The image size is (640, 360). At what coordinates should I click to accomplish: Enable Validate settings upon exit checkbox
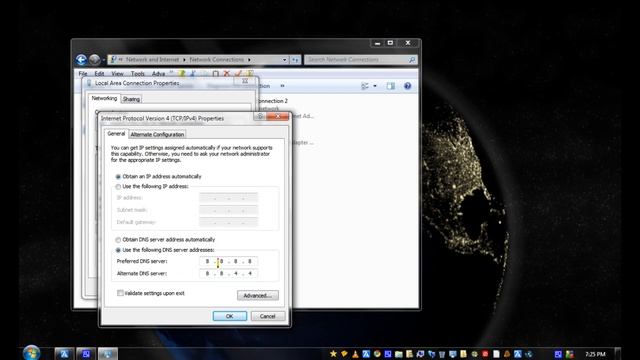coord(120,293)
